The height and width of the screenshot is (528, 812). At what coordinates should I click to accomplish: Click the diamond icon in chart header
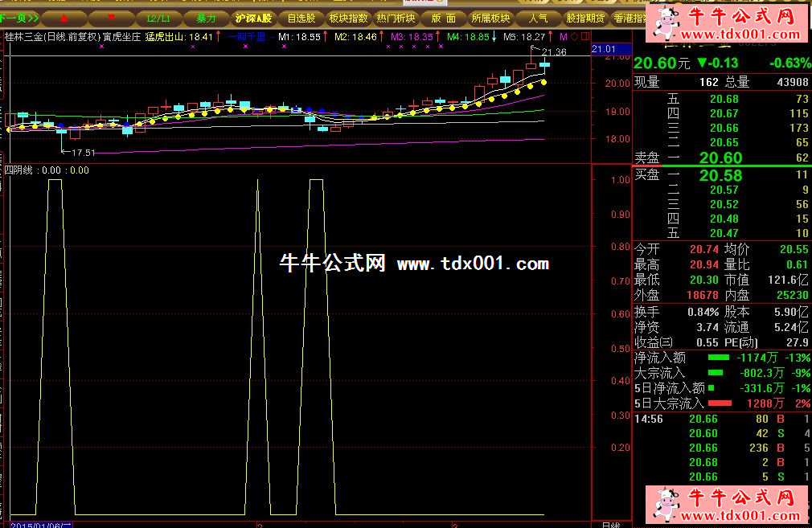574,37
